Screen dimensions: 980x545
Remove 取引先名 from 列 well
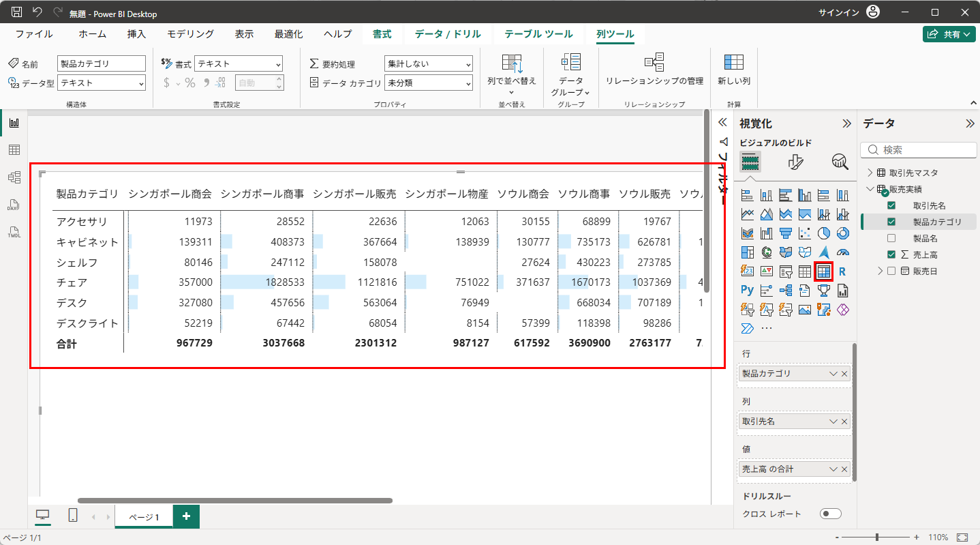coord(844,422)
